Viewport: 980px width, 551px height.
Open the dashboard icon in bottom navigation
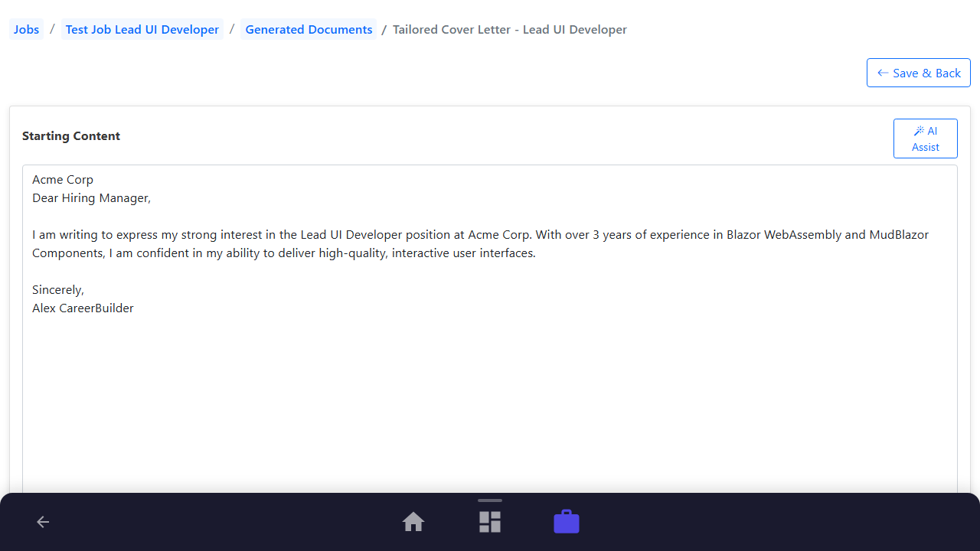click(x=490, y=522)
